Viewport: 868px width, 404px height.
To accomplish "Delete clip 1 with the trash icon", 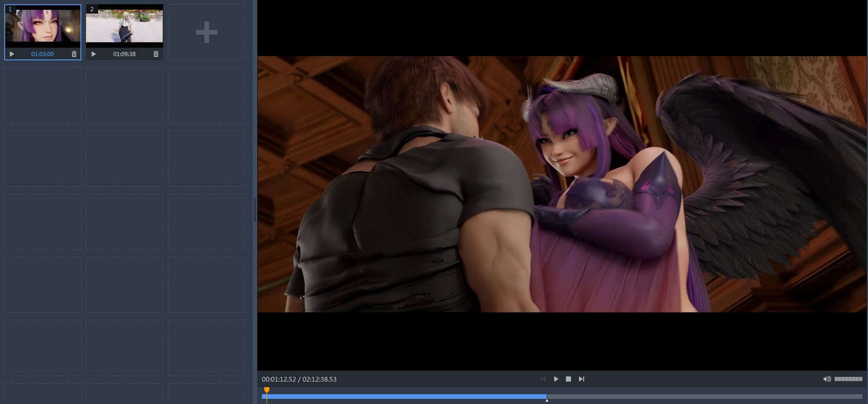I will (x=74, y=54).
